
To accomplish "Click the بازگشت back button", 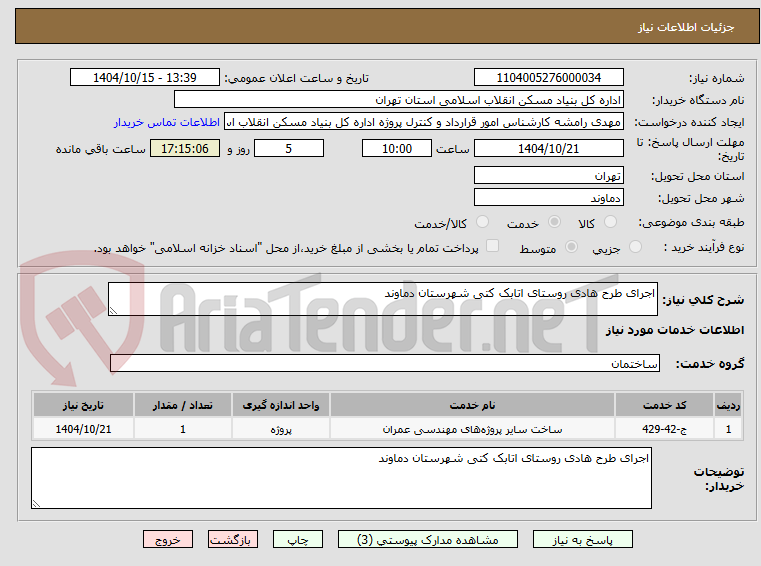I will (x=232, y=539).
